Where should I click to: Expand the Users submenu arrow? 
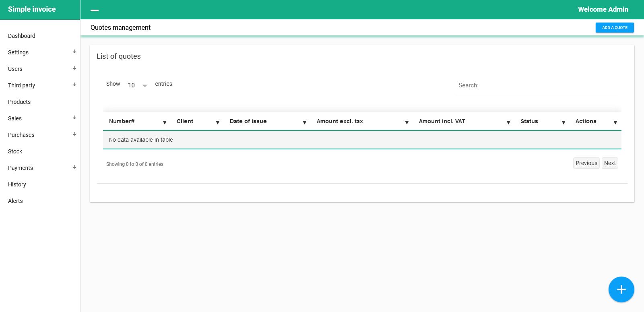coord(74,68)
